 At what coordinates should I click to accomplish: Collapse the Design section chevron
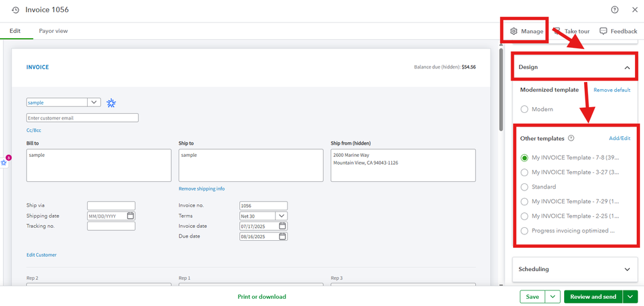tap(627, 67)
